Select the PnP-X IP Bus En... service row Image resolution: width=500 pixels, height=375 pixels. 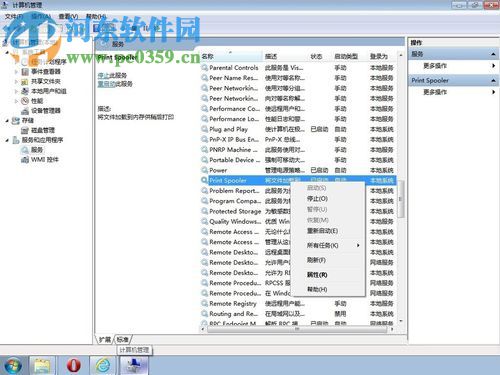298,139
